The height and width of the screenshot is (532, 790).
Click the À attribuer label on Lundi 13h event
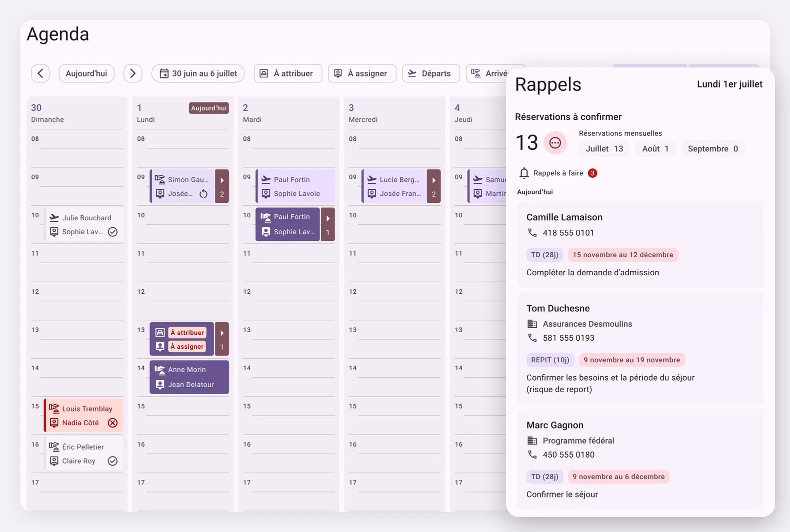pos(187,333)
